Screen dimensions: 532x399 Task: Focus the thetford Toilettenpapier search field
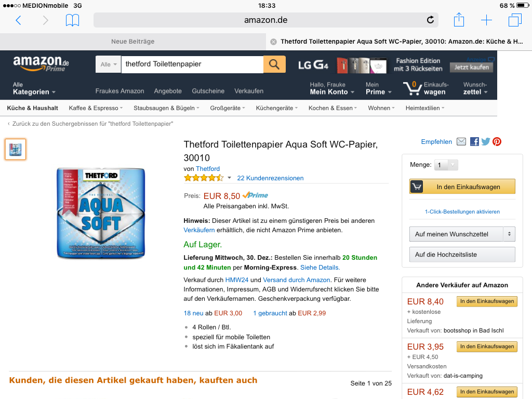[x=192, y=64]
